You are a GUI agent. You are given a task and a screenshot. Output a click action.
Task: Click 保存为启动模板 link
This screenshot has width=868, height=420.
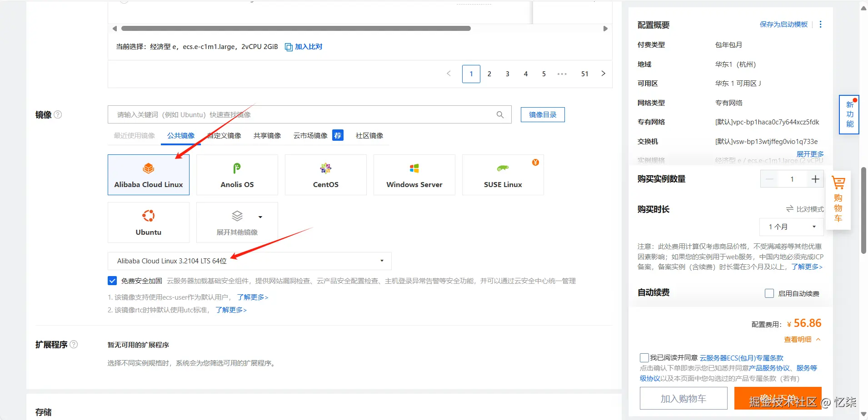coord(783,25)
